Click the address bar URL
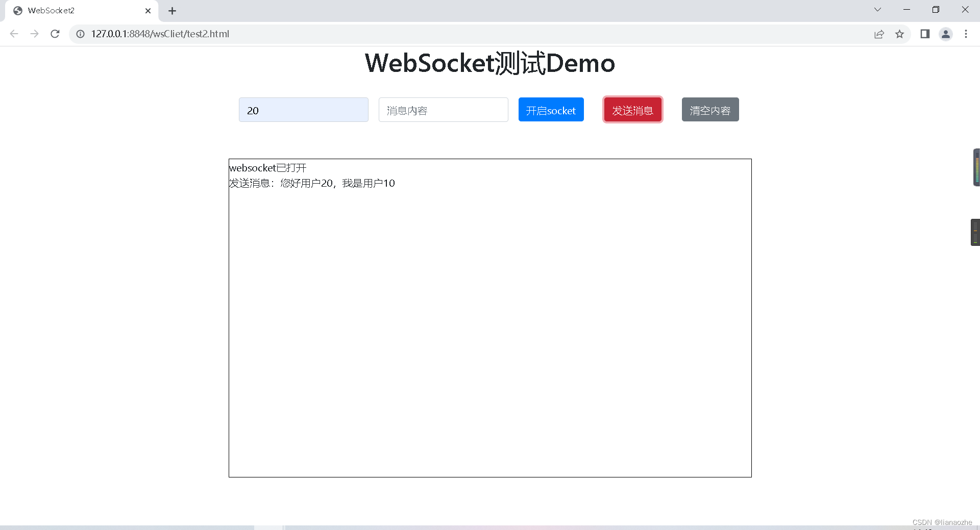980x530 pixels. 160,34
